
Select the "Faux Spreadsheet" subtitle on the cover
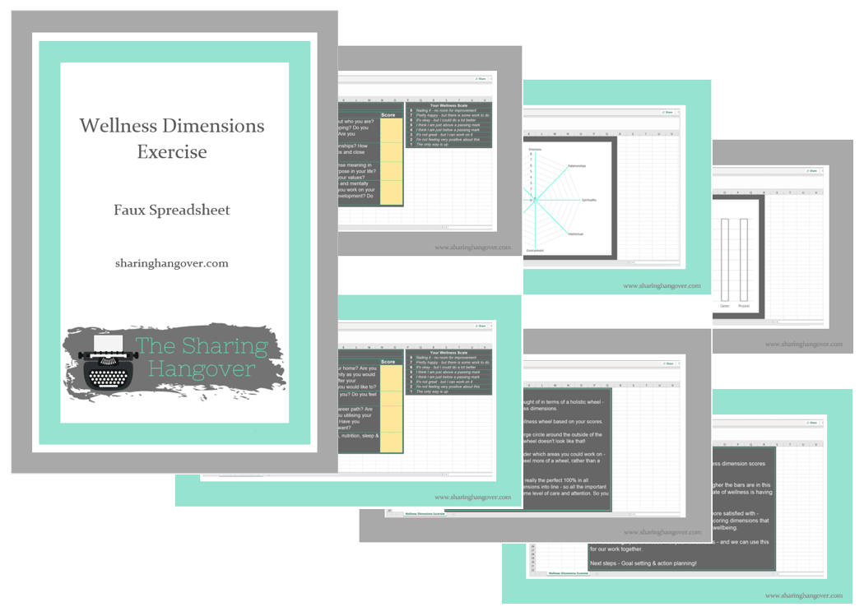(x=172, y=210)
